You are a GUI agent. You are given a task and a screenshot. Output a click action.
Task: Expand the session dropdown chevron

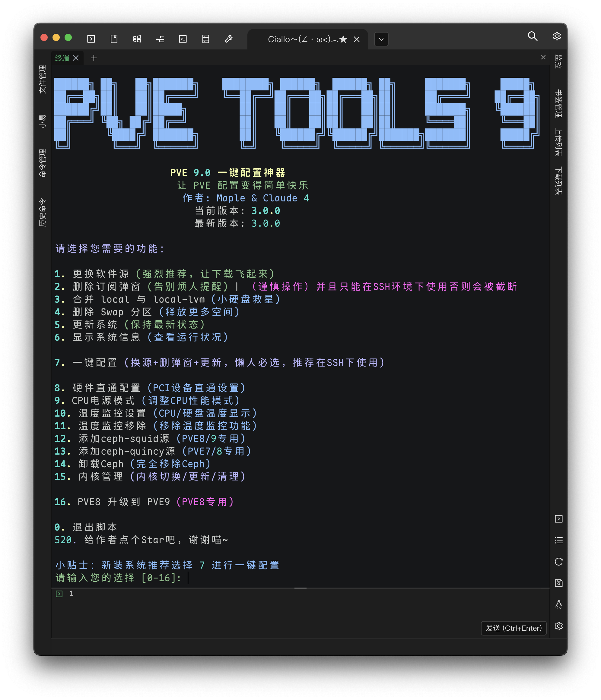381,39
